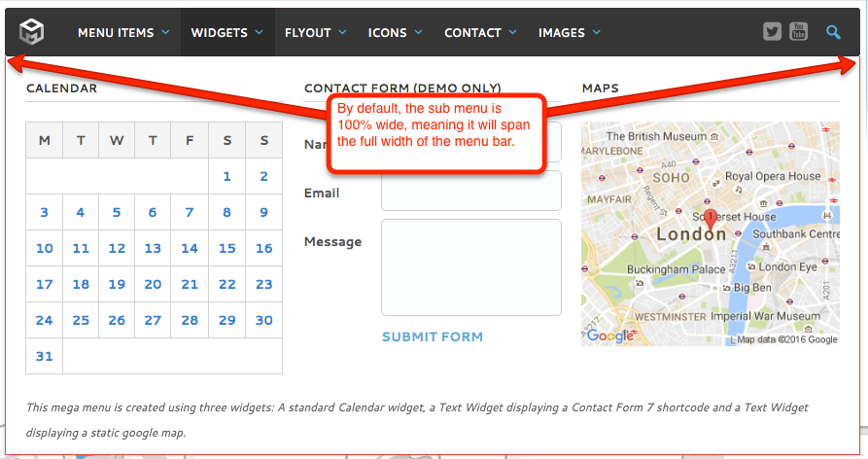
Task: Click the cube logo icon in menu bar
Action: point(32,32)
